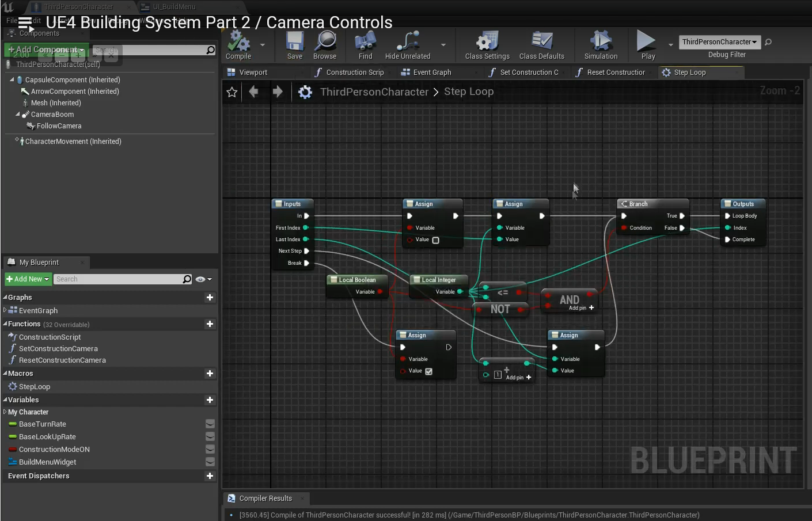The width and height of the screenshot is (812, 521).
Task: Click Add pin on the AND node
Action: pos(591,308)
